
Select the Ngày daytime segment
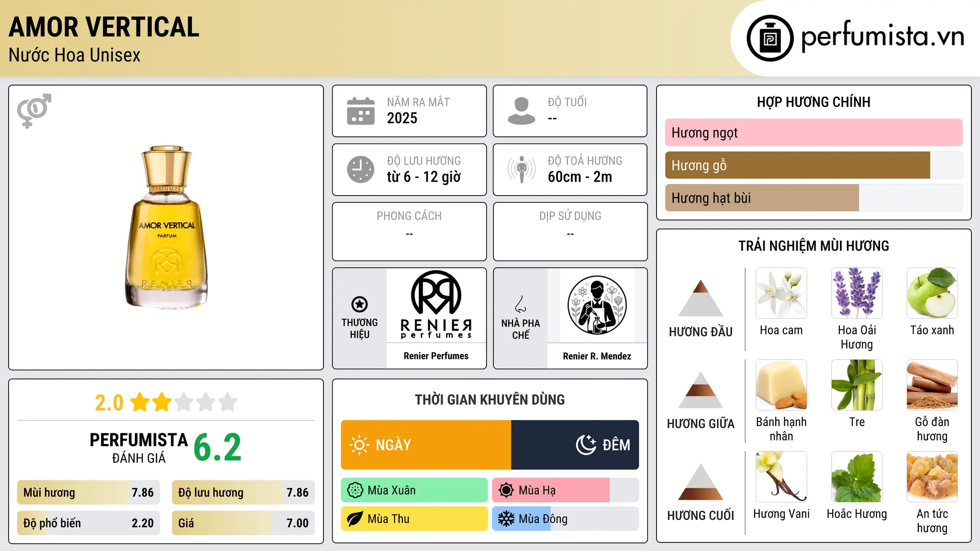click(426, 445)
